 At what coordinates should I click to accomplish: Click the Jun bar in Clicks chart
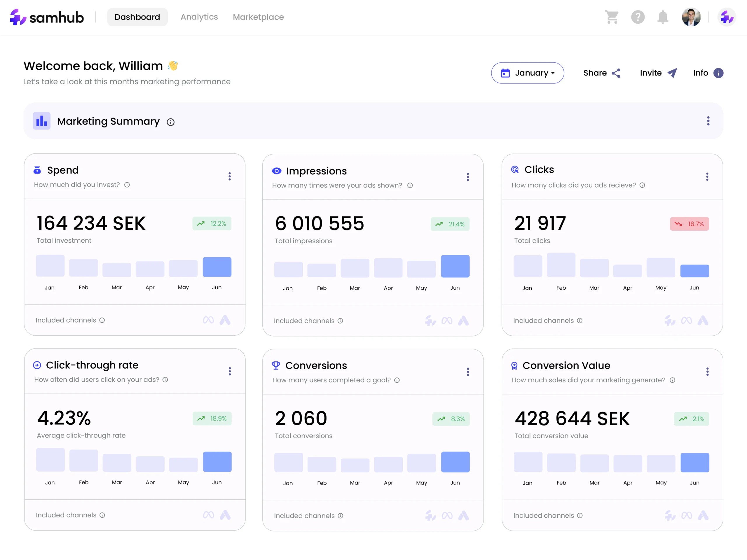694,271
